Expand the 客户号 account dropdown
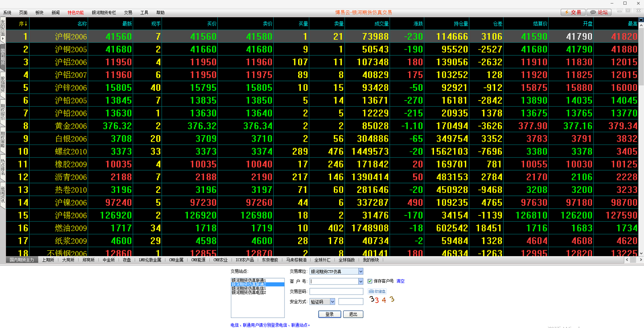 coord(361,281)
